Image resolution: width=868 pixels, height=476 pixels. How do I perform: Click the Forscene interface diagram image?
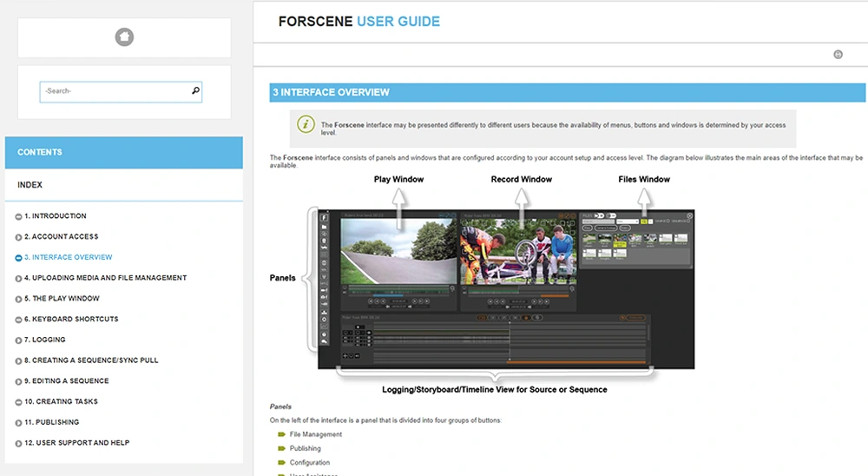[506, 288]
